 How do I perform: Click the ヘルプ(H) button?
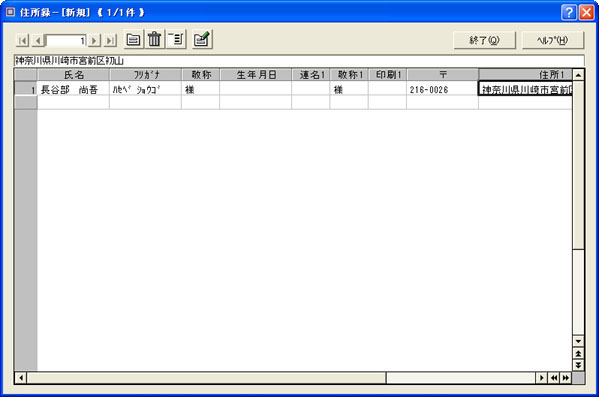tap(553, 40)
